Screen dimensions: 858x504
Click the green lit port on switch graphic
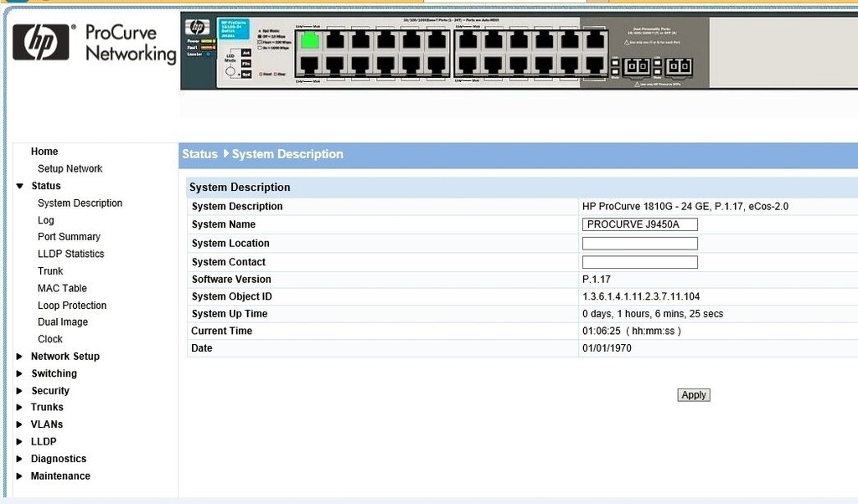pyautogui.click(x=309, y=40)
